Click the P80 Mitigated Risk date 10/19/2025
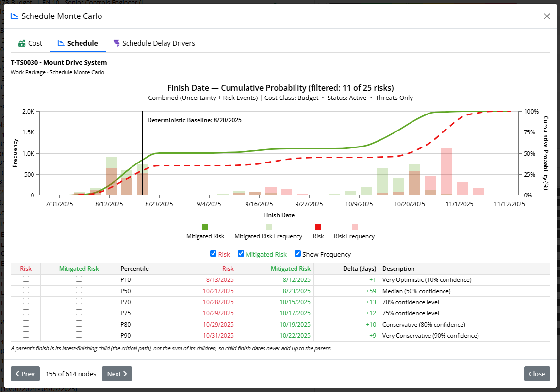The image size is (560, 392). click(x=295, y=325)
